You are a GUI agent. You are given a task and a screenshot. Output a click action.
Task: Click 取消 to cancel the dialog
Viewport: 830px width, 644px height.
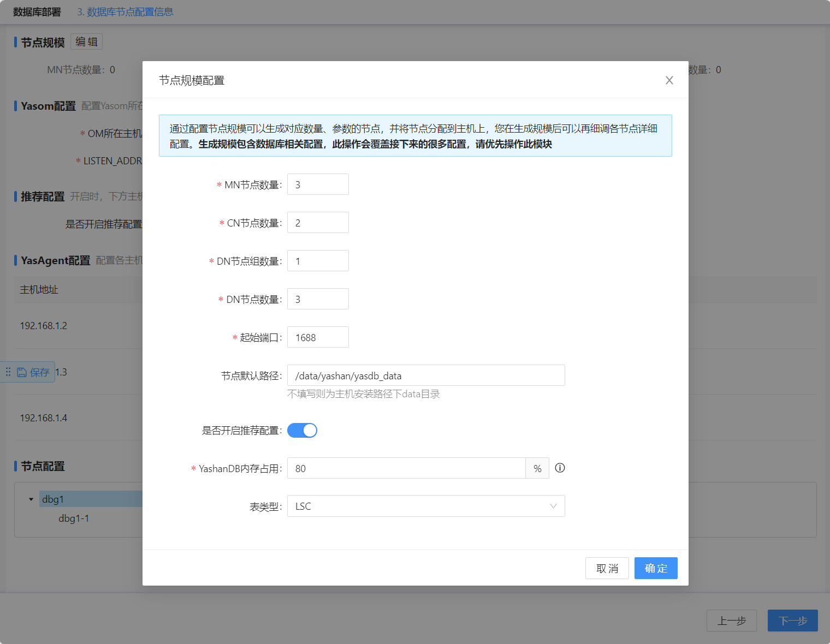607,568
